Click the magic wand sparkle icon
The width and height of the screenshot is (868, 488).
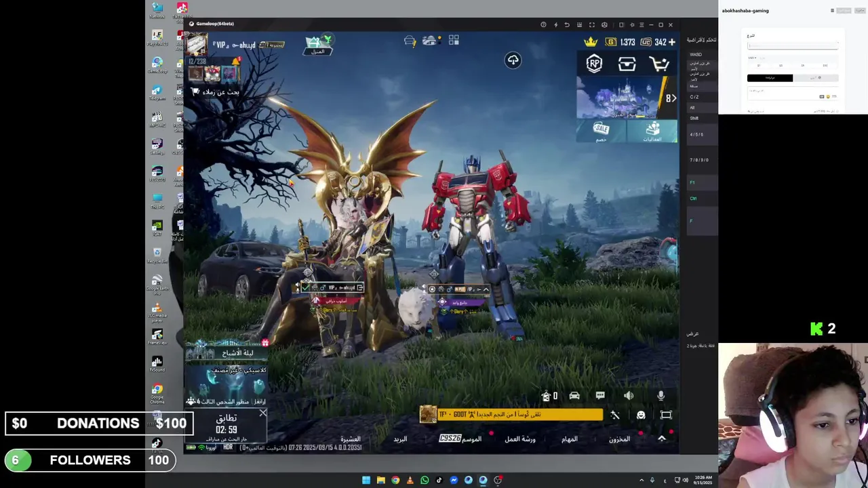(x=615, y=415)
